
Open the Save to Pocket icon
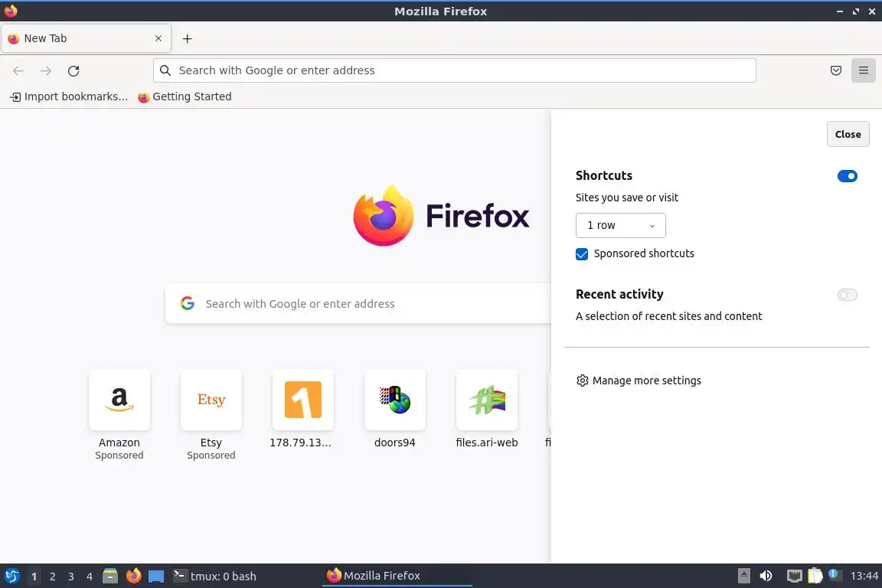click(x=836, y=70)
